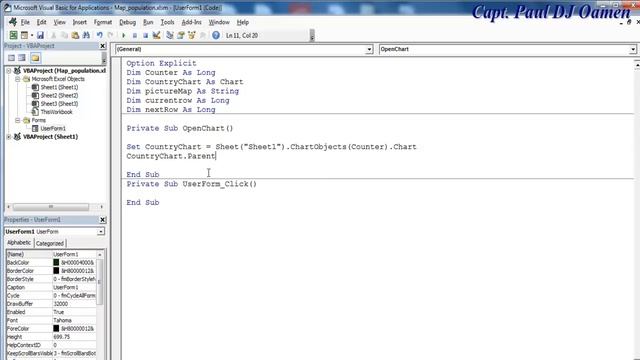Open the Edit menu
Image resolution: width=640 pixels, height=360 pixels.
[x=42, y=22]
